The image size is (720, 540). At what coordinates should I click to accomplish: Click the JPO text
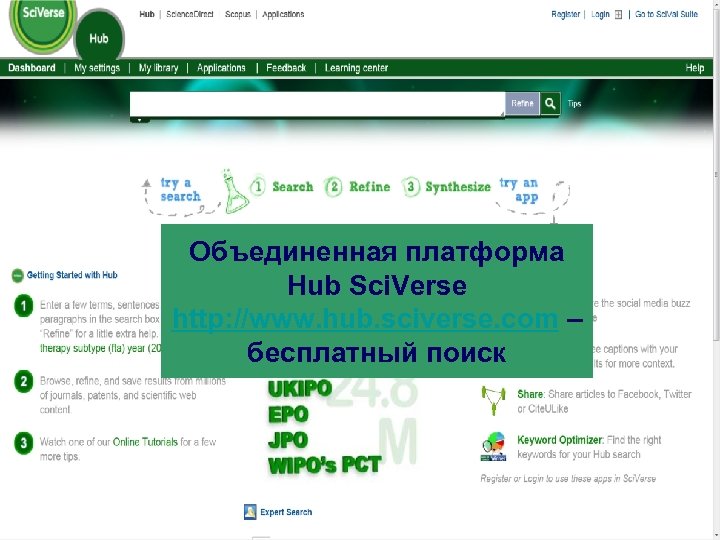(288, 440)
